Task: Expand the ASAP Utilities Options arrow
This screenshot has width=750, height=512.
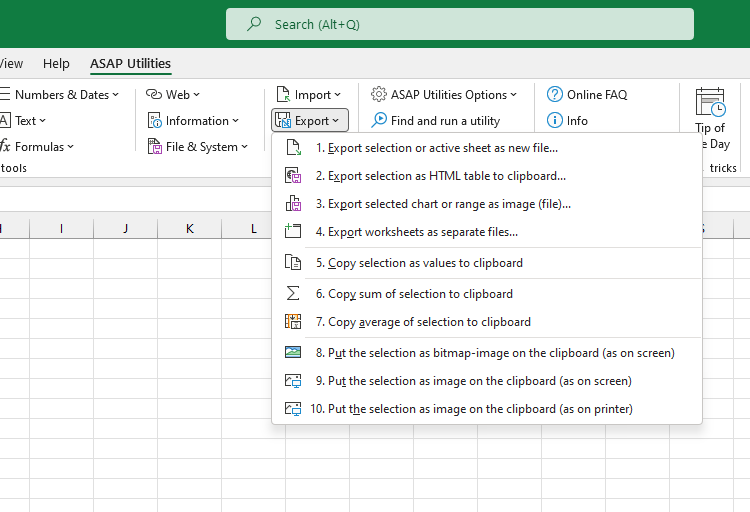Action: (513, 95)
